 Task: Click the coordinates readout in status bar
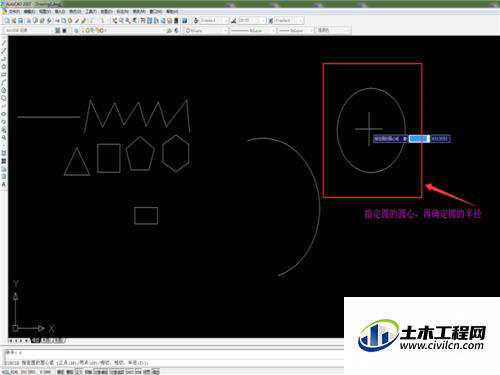(x=26, y=372)
